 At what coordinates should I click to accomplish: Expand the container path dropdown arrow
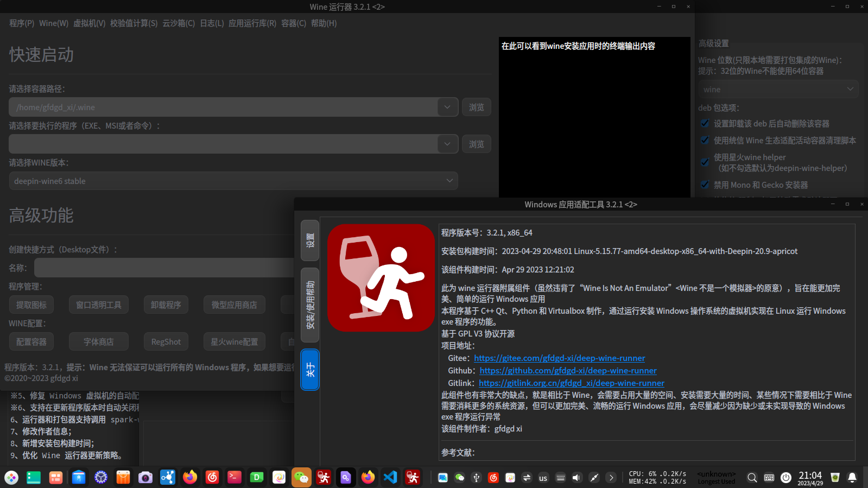pyautogui.click(x=447, y=107)
